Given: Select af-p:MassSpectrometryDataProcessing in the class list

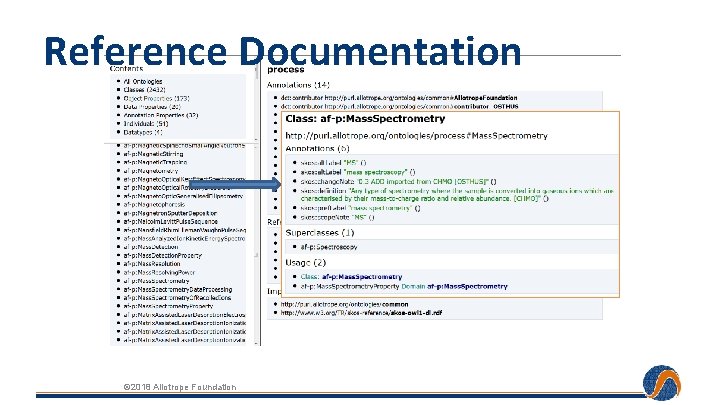Looking at the screenshot, I should point(178,290).
